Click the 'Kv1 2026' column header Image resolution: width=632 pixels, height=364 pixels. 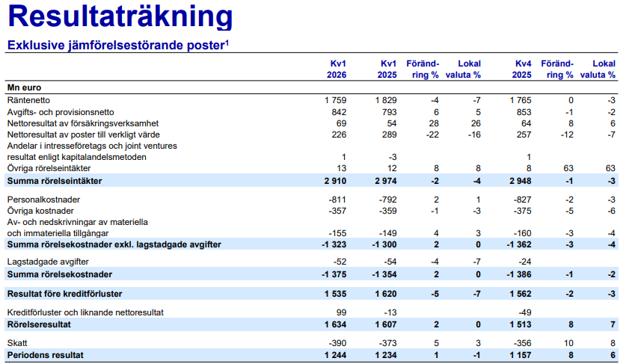[339, 70]
